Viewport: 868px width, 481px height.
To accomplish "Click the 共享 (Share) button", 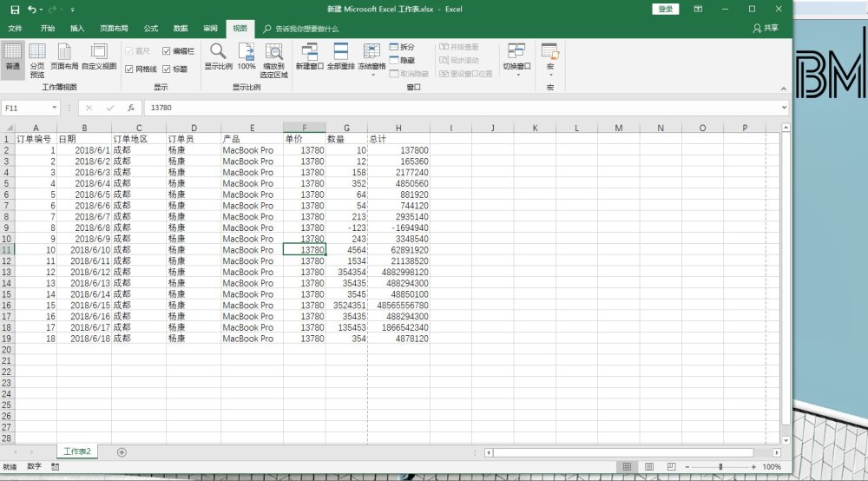I will click(x=765, y=29).
